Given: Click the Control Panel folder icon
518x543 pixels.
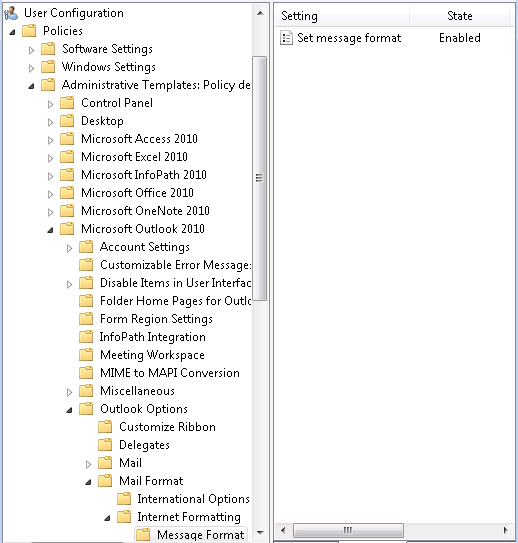Looking at the screenshot, I should point(67,103).
